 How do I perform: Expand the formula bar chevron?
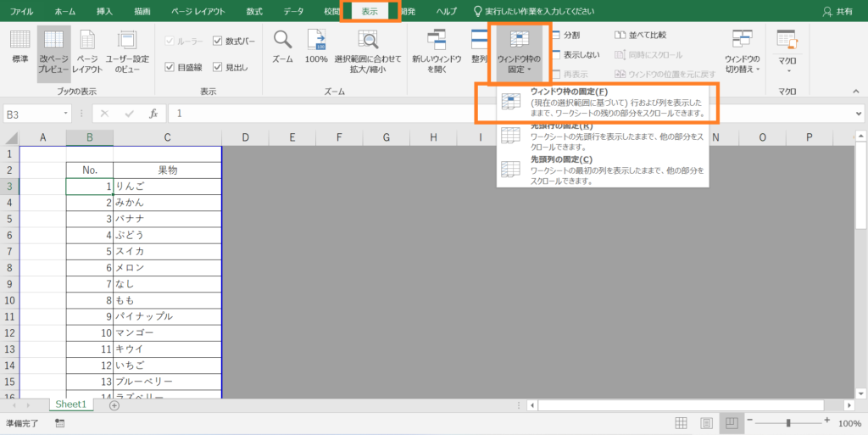(x=859, y=114)
